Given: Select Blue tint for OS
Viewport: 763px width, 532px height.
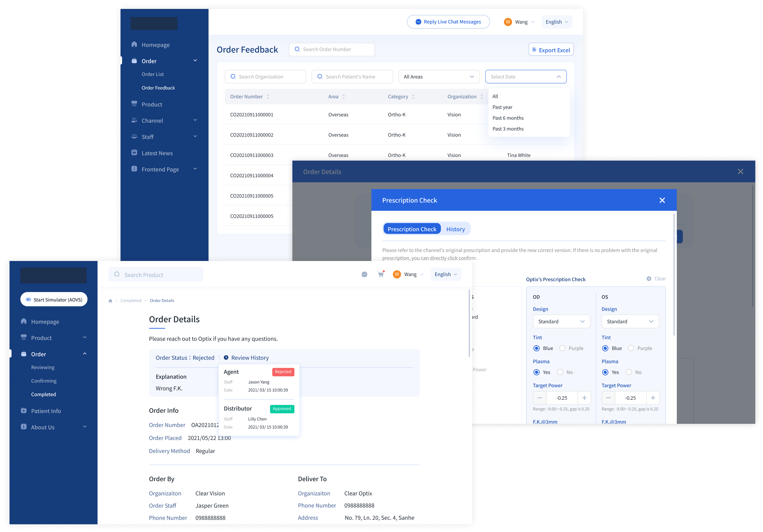Looking at the screenshot, I should pyautogui.click(x=605, y=348).
